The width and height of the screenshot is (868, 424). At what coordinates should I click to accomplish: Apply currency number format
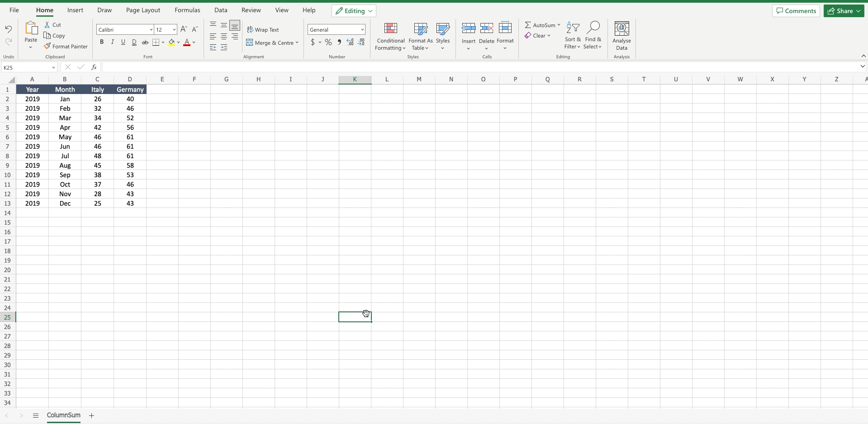(x=313, y=42)
